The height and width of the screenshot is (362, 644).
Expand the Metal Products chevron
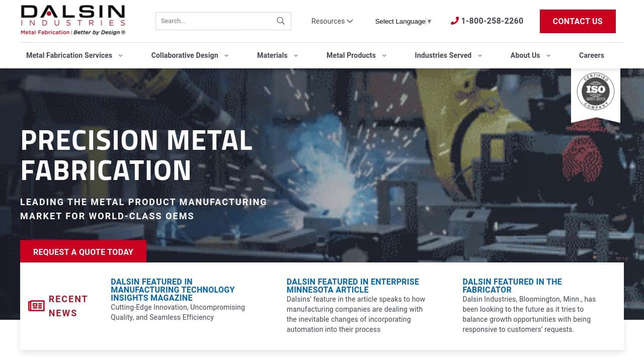click(x=384, y=55)
